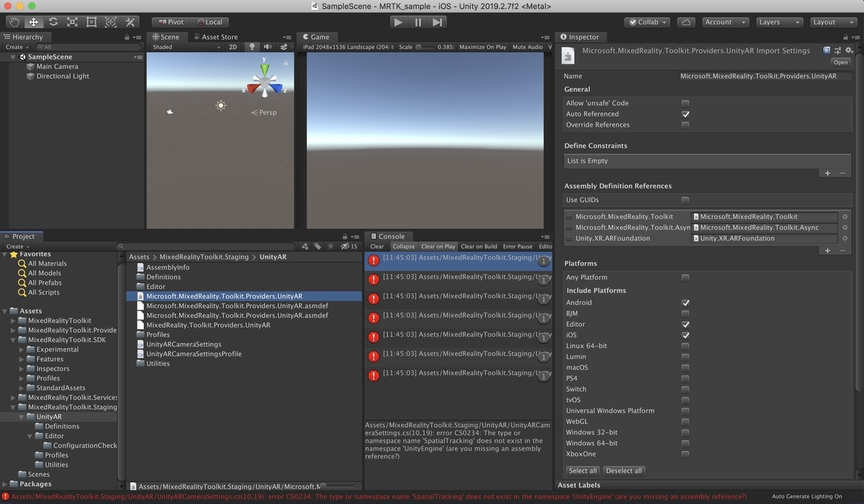Expand the Packages folder in Project
Screen dimensions: 864x504
5,484
